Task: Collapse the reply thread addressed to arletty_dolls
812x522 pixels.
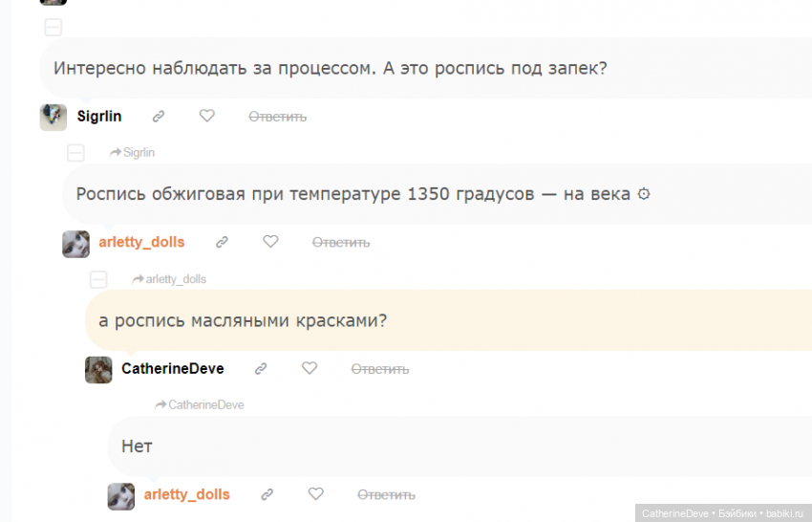Action: (x=98, y=279)
